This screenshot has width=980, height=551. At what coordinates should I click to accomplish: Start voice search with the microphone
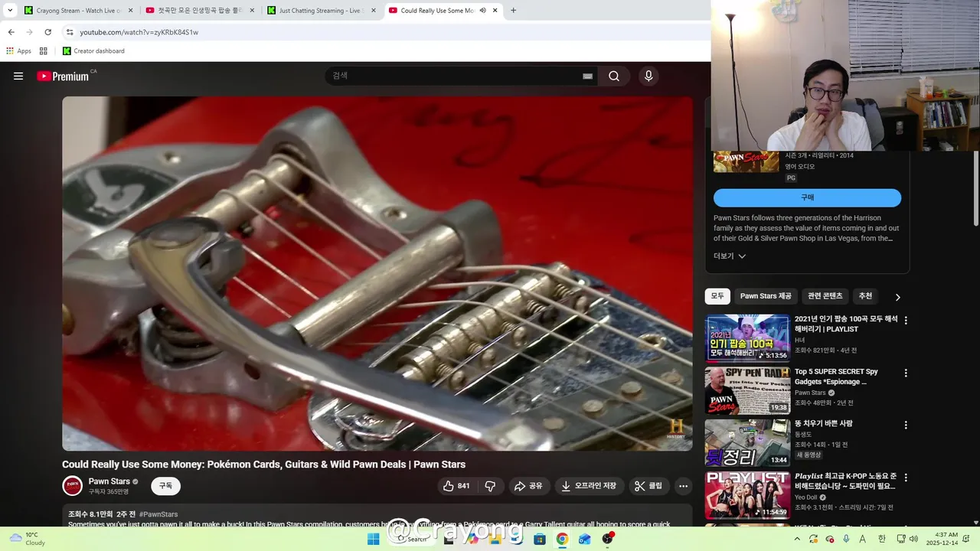[x=648, y=76]
